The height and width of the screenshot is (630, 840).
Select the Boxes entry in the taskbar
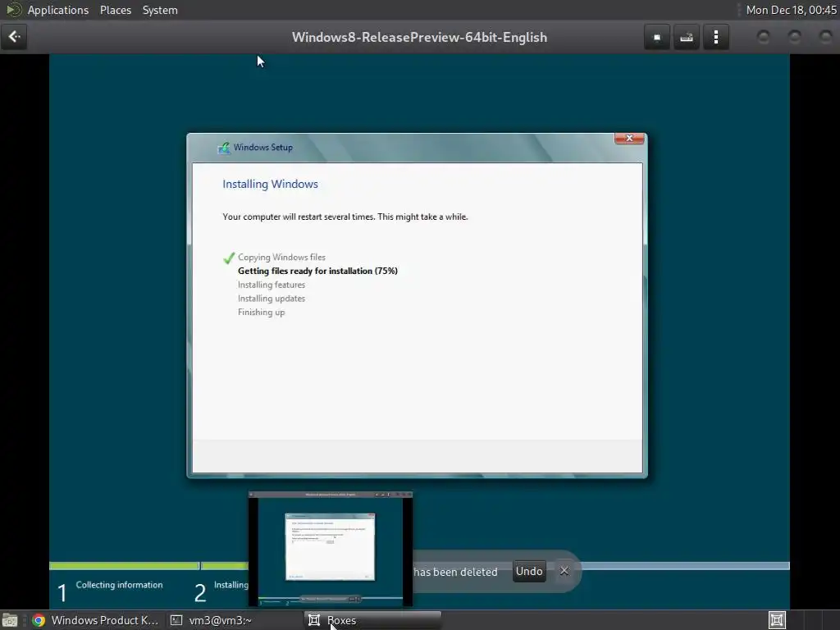[x=373, y=620]
